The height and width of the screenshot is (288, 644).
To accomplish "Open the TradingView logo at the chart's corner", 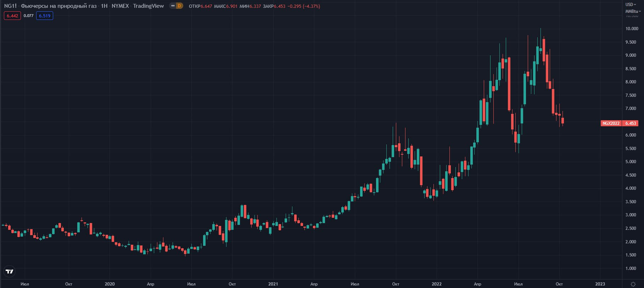I will click(x=10, y=271).
